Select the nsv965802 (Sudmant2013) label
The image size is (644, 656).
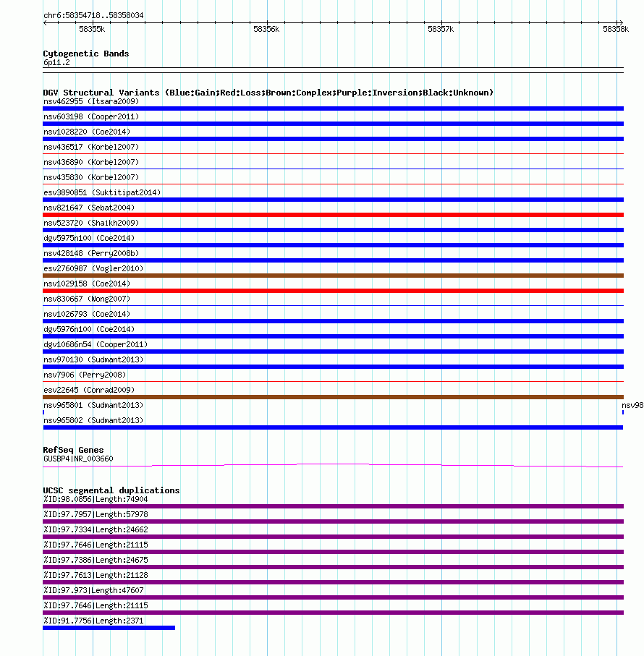pyautogui.click(x=93, y=420)
